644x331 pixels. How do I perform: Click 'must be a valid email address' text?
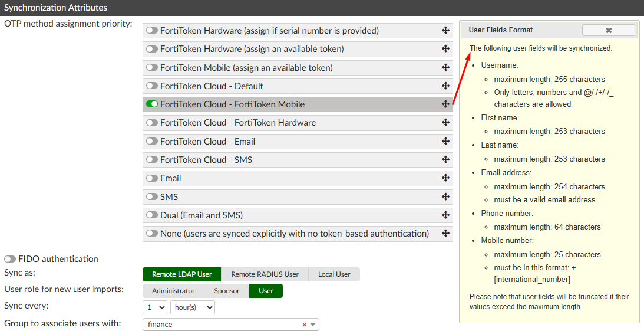click(544, 200)
